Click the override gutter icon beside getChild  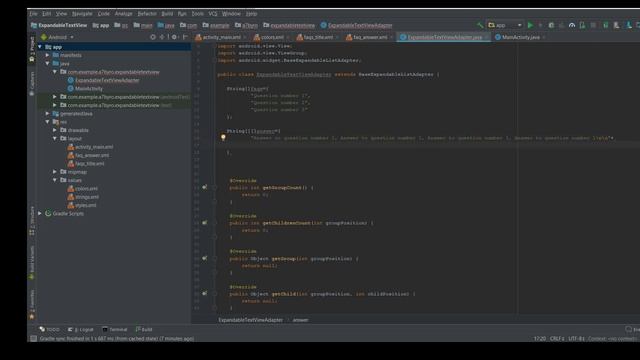pos(204,293)
